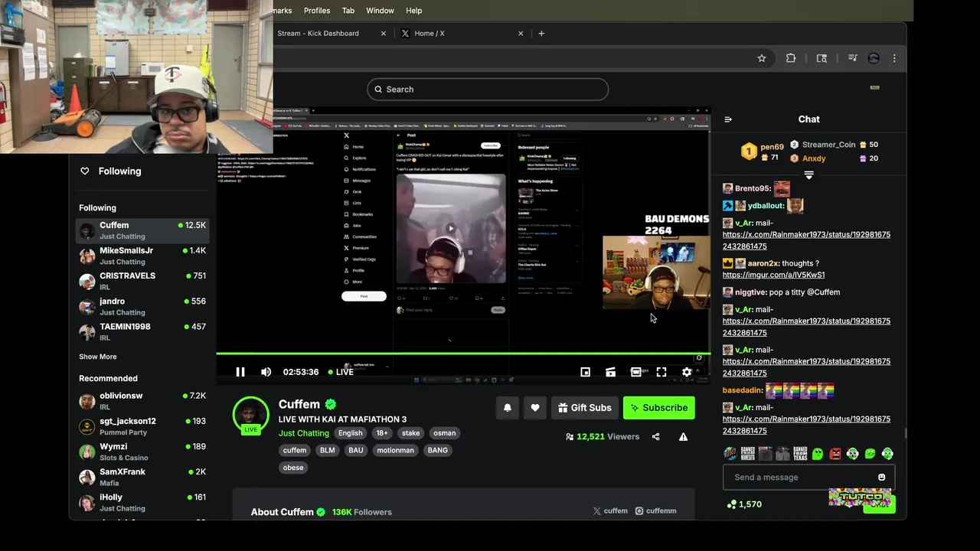This screenshot has height=551, width=980.
Task: Toggle theater mode in video player
Action: pyautogui.click(x=635, y=372)
